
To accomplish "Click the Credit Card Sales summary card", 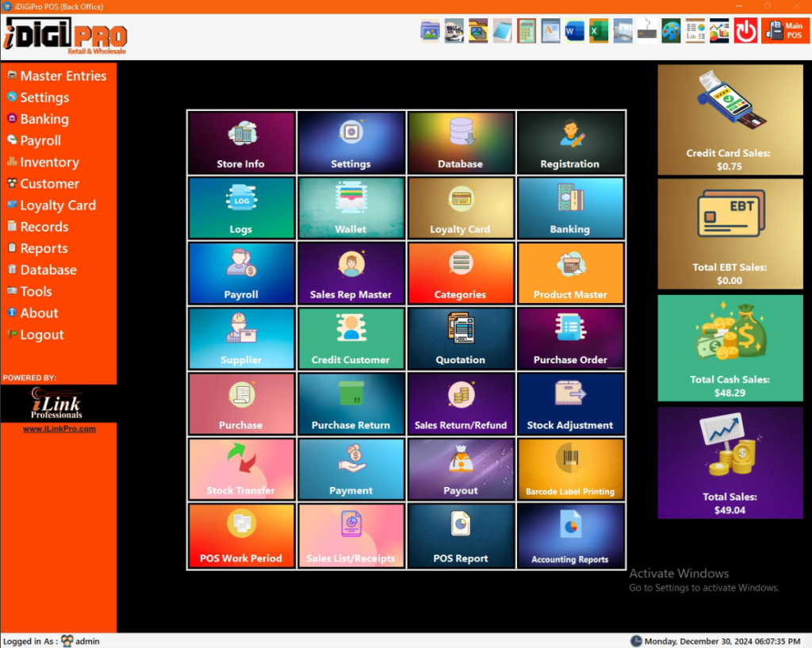I will click(730, 120).
